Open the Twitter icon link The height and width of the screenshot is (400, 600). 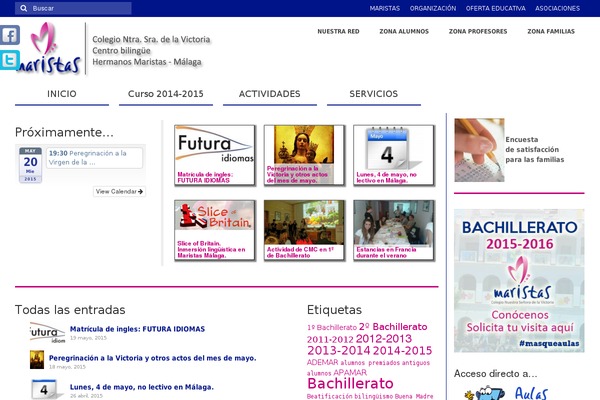10,60
